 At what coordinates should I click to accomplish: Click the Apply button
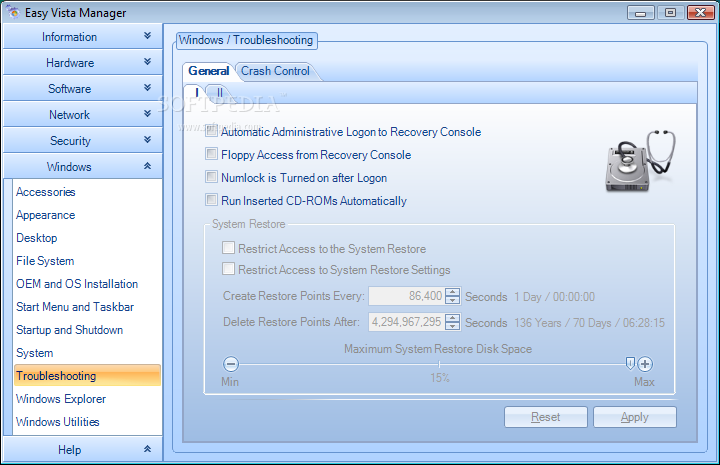pyautogui.click(x=635, y=417)
